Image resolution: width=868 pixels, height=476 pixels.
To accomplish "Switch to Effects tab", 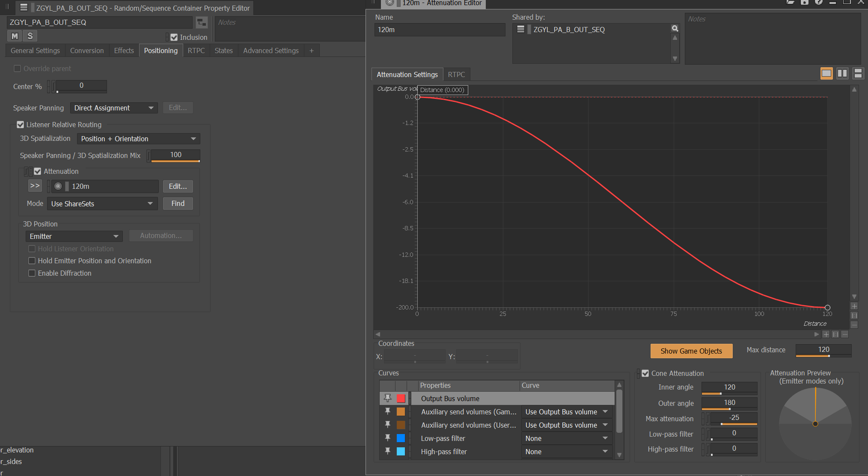I will (124, 51).
